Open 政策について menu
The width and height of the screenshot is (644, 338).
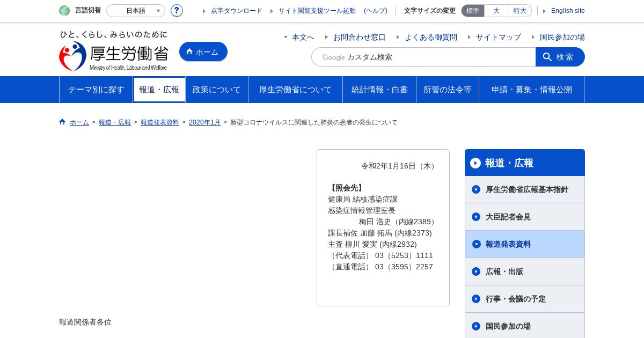pos(217,90)
